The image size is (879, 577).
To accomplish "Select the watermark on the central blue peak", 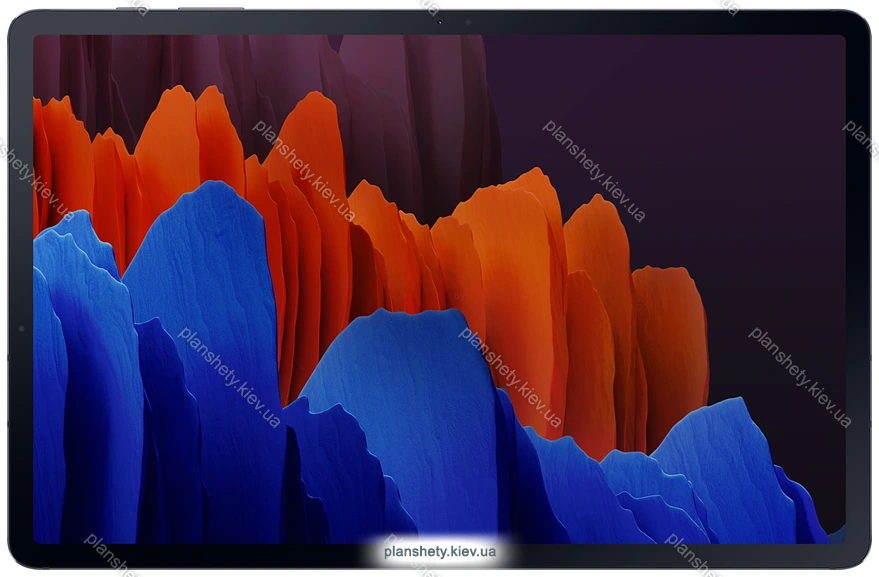I will click(x=509, y=376).
